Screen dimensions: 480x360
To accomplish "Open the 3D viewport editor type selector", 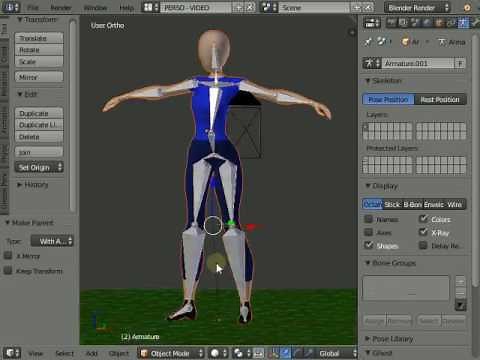I will pyautogui.click(x=12, y=353).
